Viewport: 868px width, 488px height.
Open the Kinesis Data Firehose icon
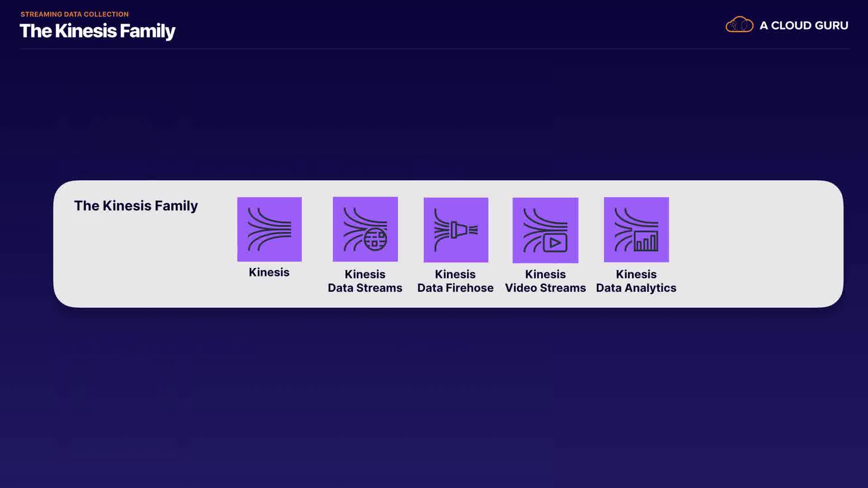pyautogui.click(x=456, y=230)
